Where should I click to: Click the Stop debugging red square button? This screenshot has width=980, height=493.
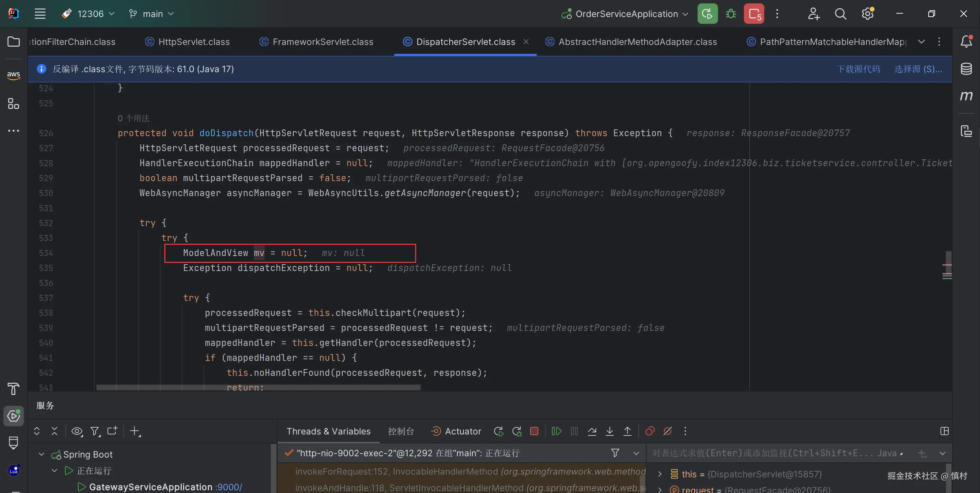coord(534,431)
